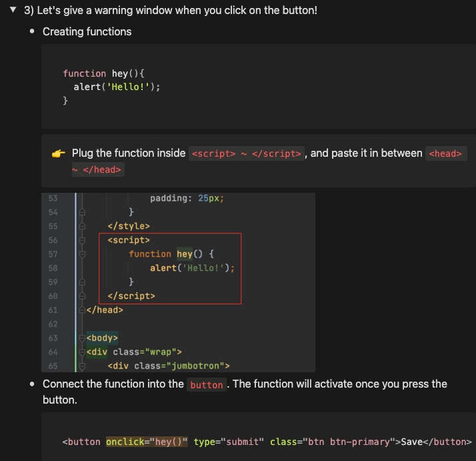This screenshot has width=476, height=461.
Task: Click fold marker on line 56 script
Action: click(x=82, y=240)
